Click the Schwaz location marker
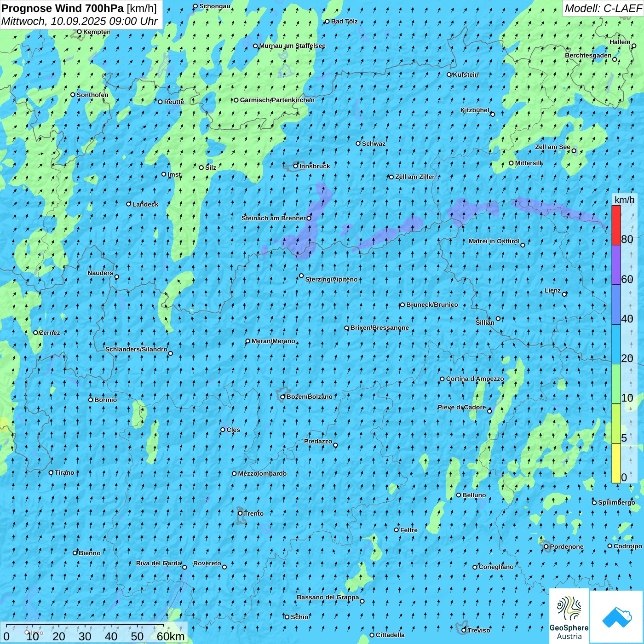644x644 pixels. coord(358,144)
